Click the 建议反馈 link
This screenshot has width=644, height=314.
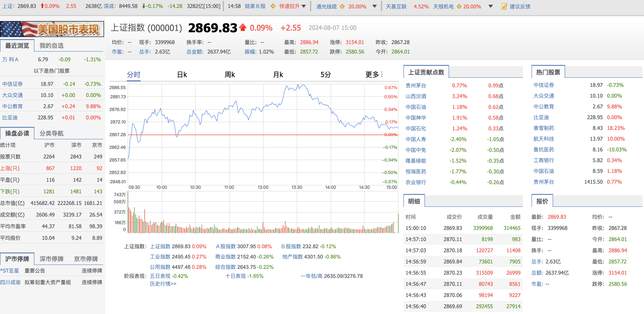[x=520, y=6]
